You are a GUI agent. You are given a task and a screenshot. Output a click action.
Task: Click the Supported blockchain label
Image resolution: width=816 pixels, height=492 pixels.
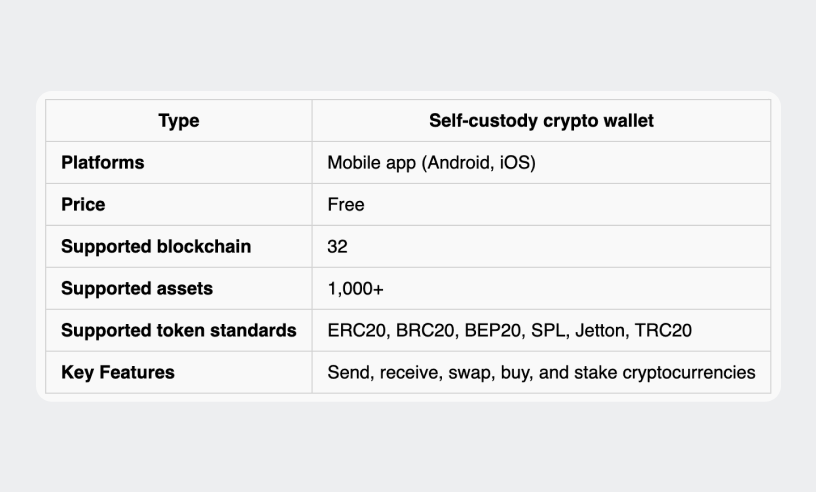click(x=156, y=246)
